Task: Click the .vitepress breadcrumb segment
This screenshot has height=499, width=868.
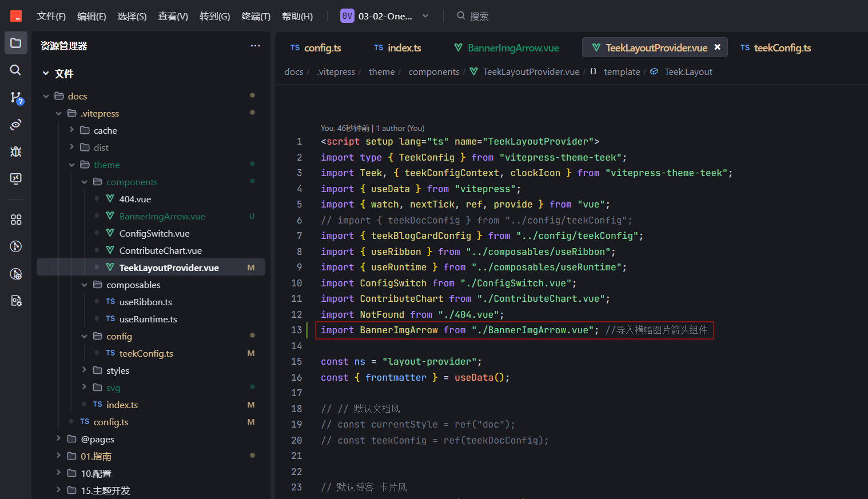Action: tap(336, 71)
